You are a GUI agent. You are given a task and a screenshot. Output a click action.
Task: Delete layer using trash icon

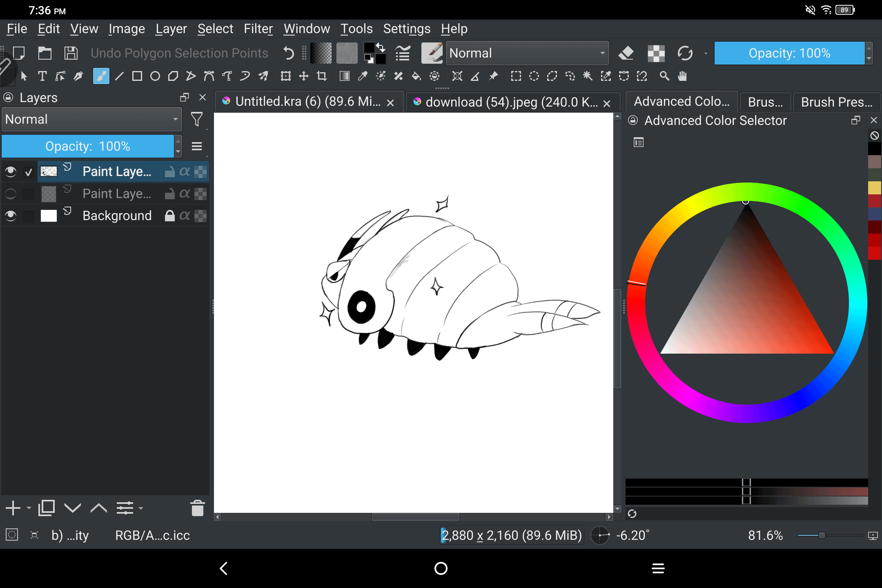[x=198, y=508]
